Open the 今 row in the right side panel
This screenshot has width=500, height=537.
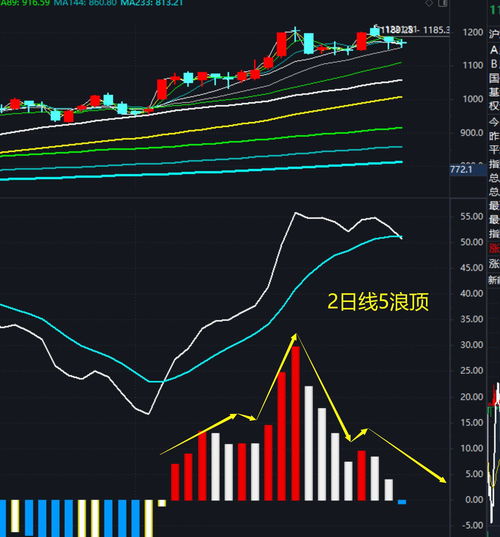pos(494,122)
